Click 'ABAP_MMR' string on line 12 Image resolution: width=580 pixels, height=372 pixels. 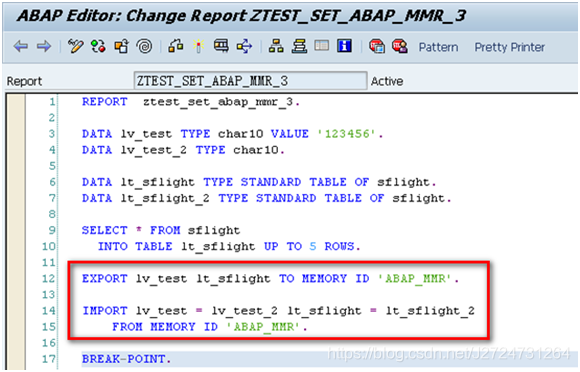pyautogui.click(x=415, y=278)
